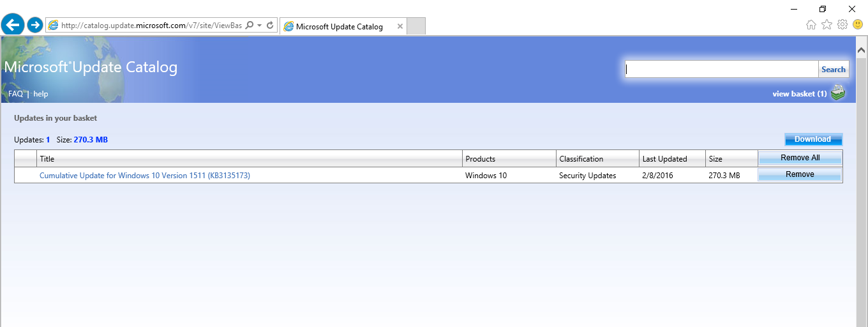
Task: Click the page scrollbar up arrow
Action: coord(861,49)
